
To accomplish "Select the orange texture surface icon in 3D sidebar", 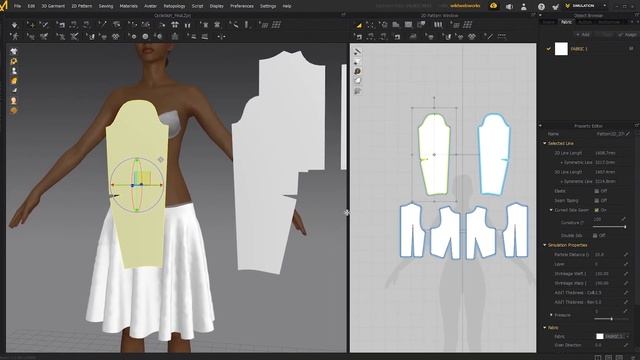I will pyautogui.click(x=14, y=81).
